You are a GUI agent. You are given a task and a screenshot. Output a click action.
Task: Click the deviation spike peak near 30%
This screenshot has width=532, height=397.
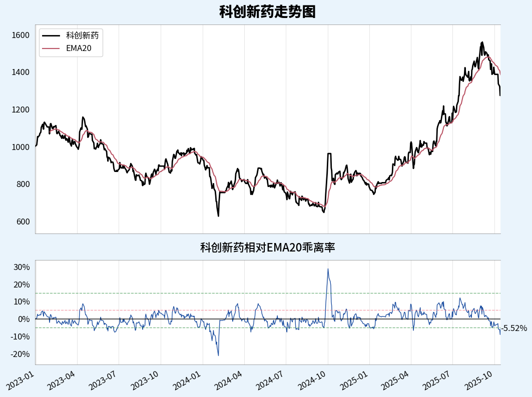tap(328, 269)
